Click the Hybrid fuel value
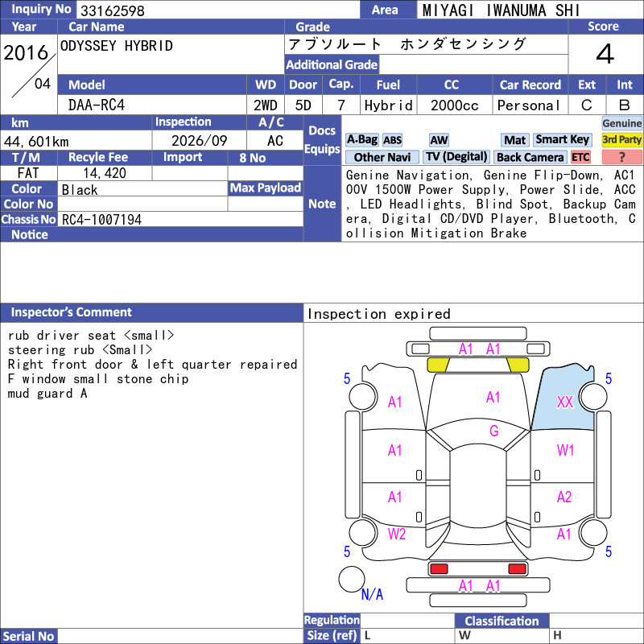The image size is (644, 644). pyautogui.click(x=389, y=105)
